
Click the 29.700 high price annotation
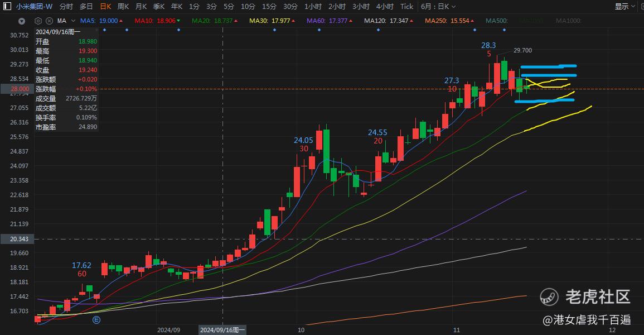(x=522, y=50)
